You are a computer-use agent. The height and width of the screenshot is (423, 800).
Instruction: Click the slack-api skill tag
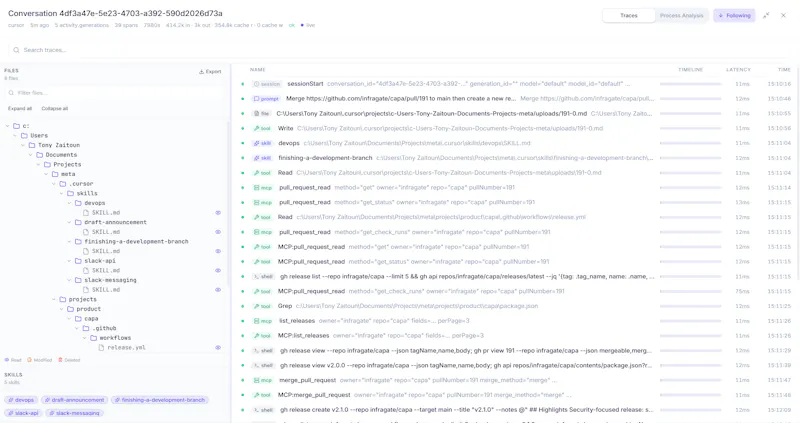(23, 413)
